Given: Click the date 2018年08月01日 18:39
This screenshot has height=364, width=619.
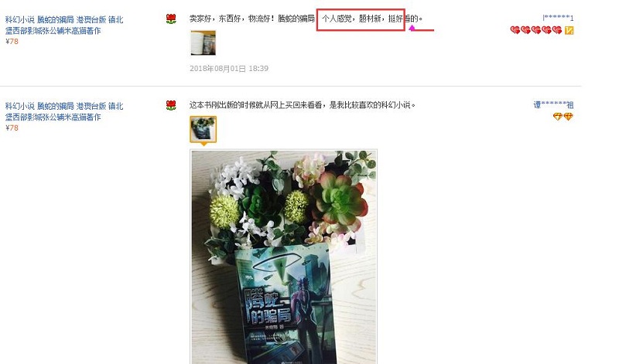Looking at the screenshot, I should click(x=229, y=69).
